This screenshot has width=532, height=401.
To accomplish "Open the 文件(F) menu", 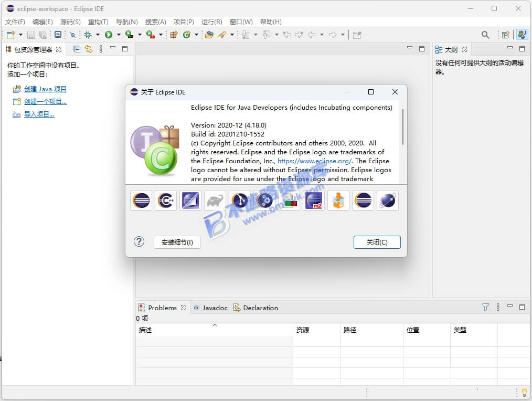I will 15,22.
